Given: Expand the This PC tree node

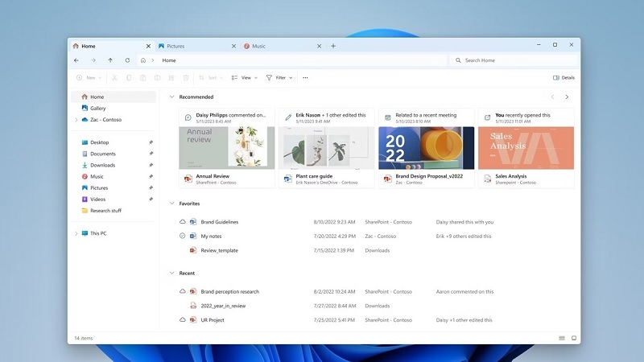Looking at the screenshot, I should [76, 233].
